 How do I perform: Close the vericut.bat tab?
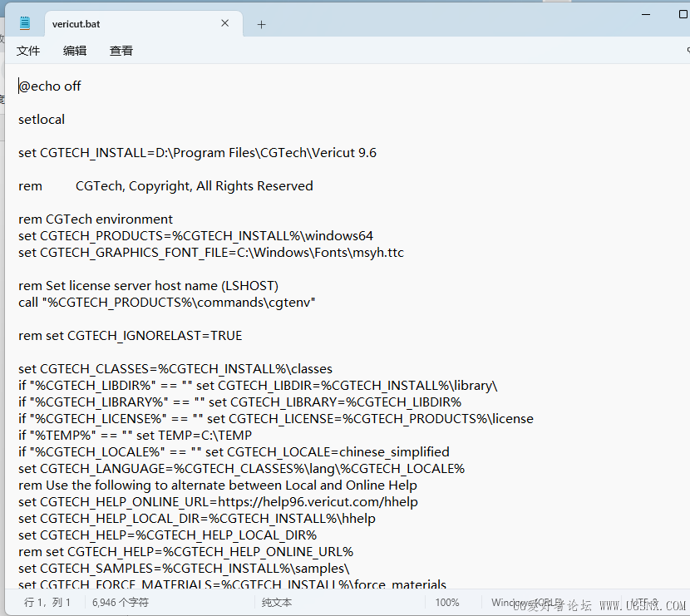click(224, 23)
